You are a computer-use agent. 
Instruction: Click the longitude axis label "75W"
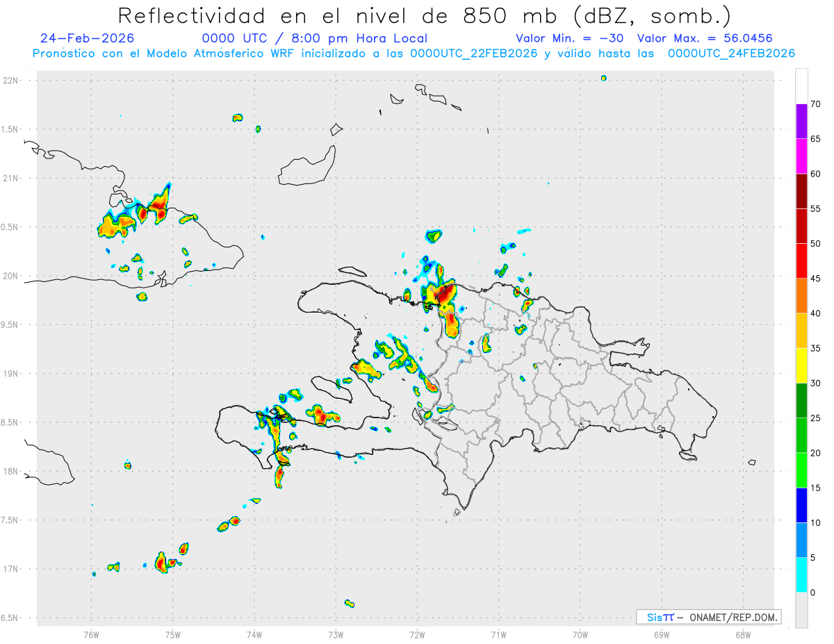pyautogui.click(x=173, y=634)
